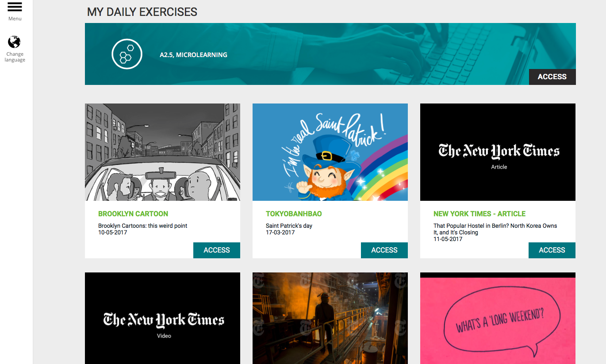Click the Change language globe icon
Screen dimensions: 606x364
coord(14,42)
